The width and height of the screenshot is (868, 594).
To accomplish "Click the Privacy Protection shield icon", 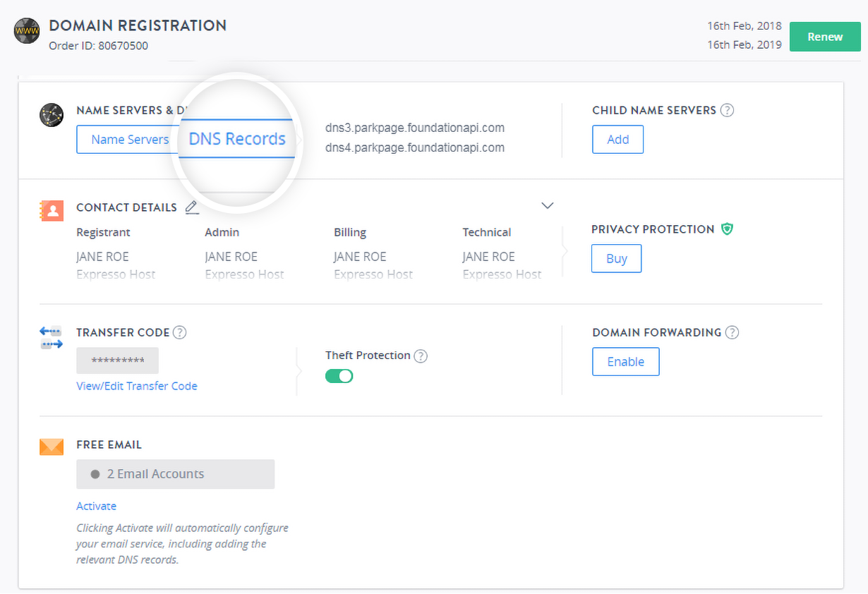I will (x=727, y=229).
